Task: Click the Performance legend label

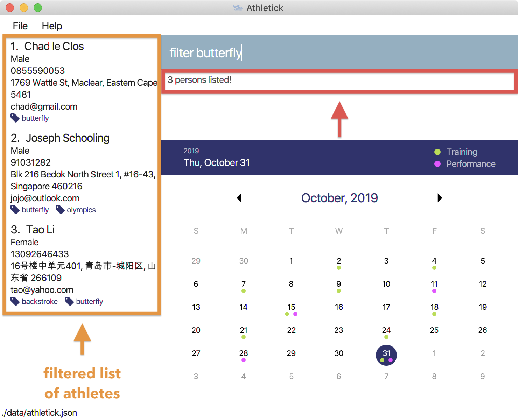Action: pyautogui.click(x=471, y=164)
